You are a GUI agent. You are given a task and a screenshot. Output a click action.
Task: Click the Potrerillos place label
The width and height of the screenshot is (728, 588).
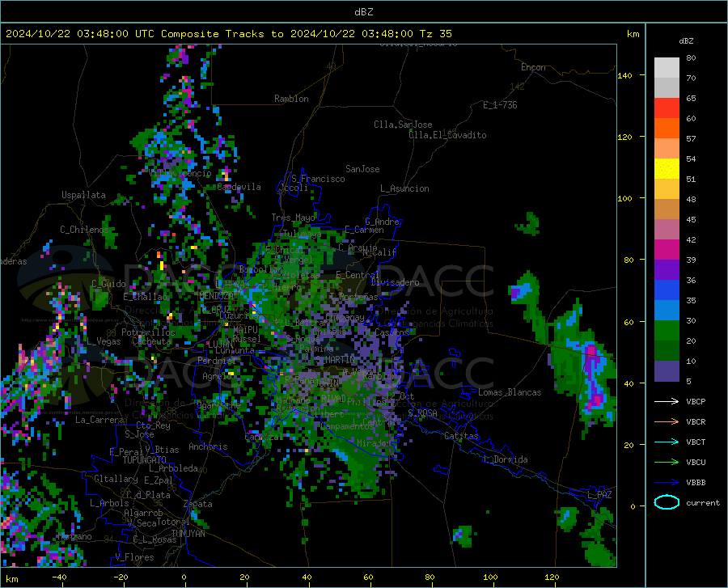pos(148,332)
